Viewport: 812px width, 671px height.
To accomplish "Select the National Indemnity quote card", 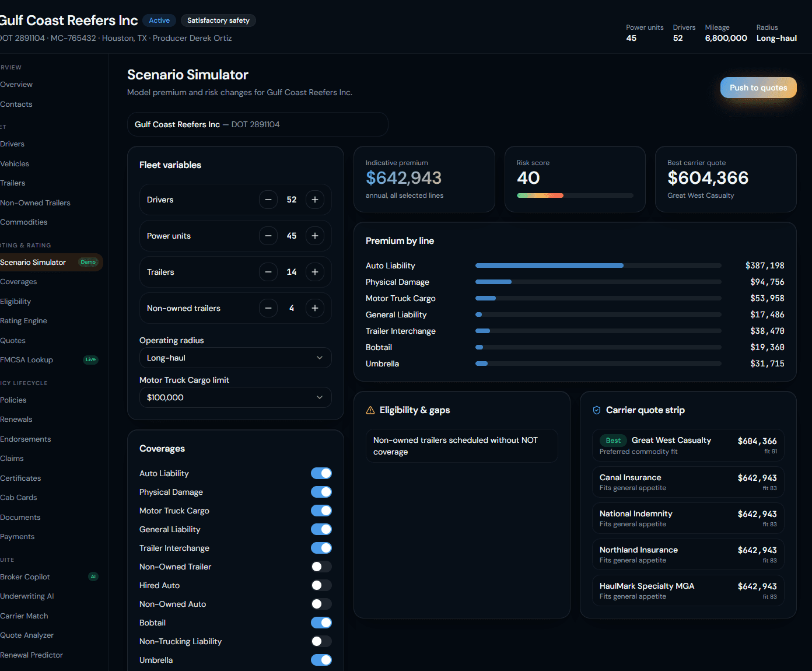I will click(688, 518).
